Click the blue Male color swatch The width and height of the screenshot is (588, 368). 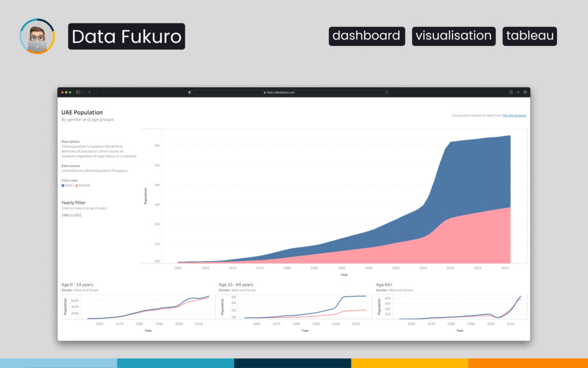[63, 185]
